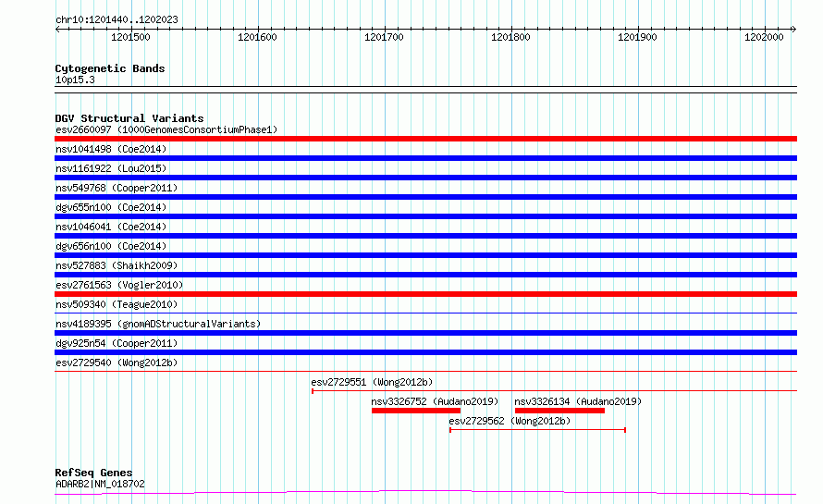Click the nsv527883 blue variant bar
The image size is (823, 504).
click(x=425, y=275)
